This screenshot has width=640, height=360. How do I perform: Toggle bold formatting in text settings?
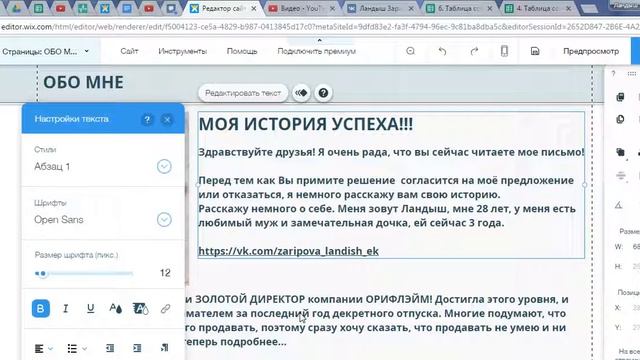tap(40, 308)
